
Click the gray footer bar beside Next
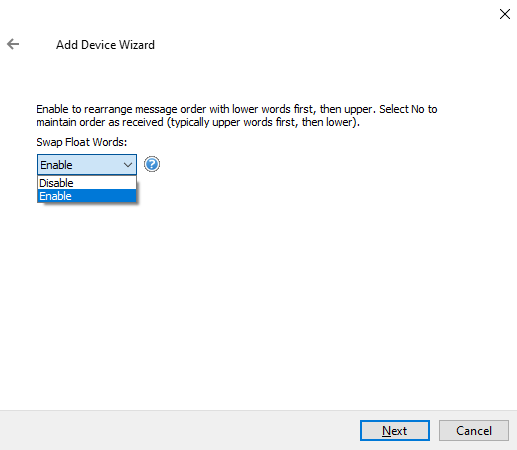(x=180, y=431)
